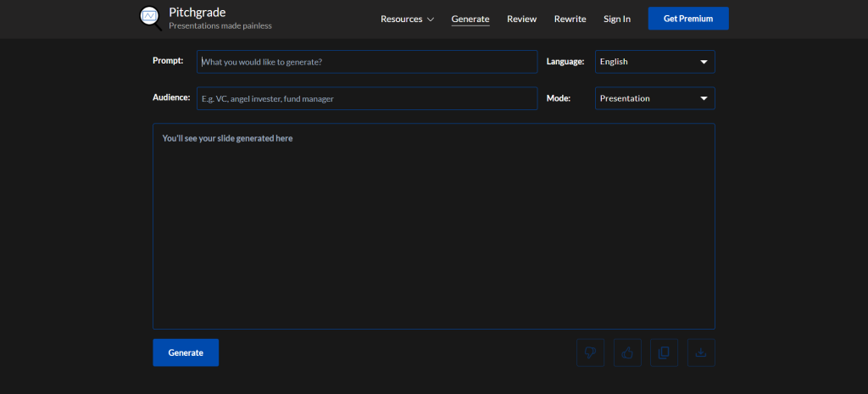This screenshot has width=868, height=394.
Task: Focus the Prompt text field
Action: point(367,62)
